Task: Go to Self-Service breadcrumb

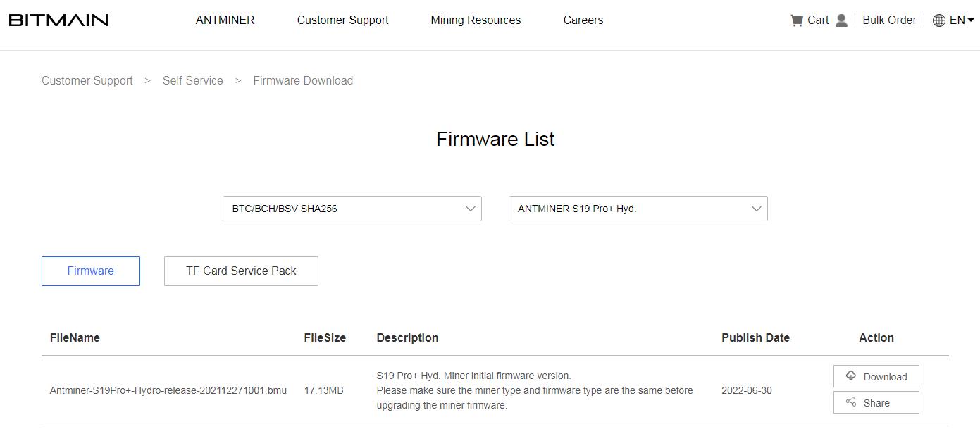Action: pos(193,80)
